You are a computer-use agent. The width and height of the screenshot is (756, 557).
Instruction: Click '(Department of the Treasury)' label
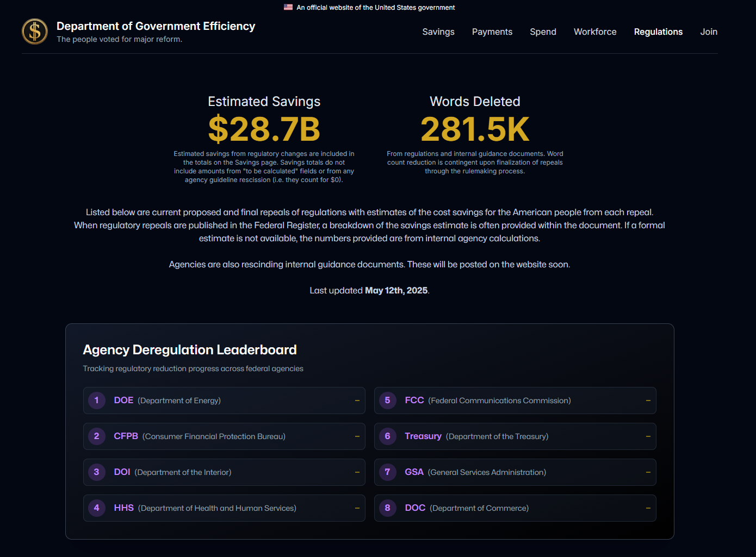click(497, 436)
